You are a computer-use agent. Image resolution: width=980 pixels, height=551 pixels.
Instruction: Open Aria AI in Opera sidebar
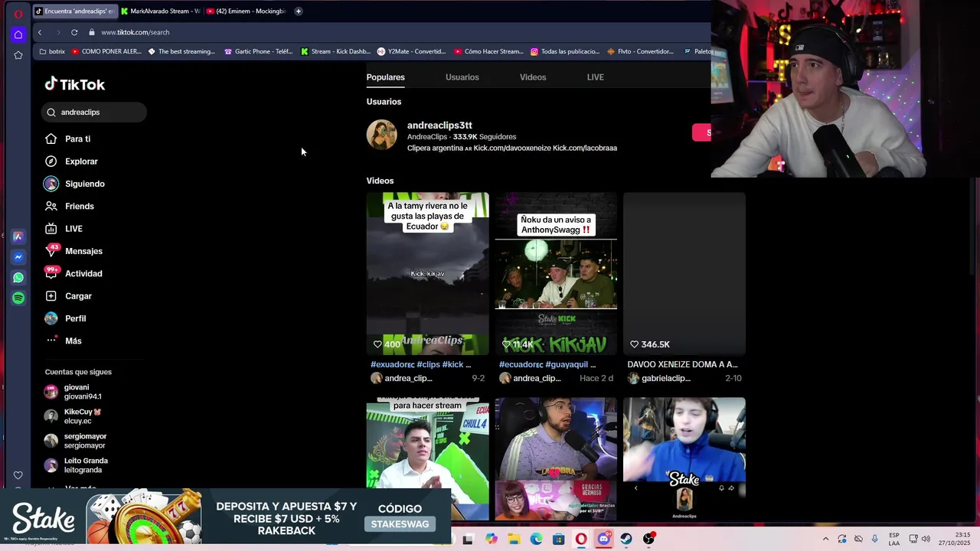pos(18,237)
